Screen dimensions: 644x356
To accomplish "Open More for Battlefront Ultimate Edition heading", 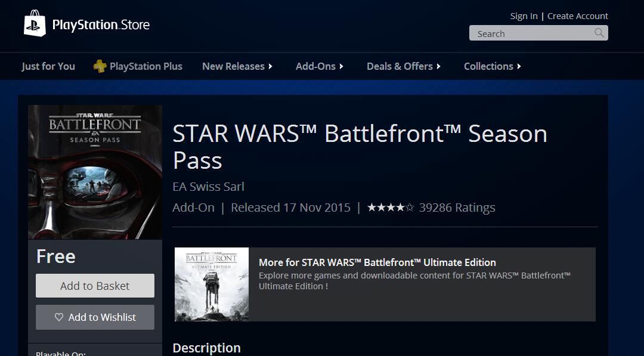I will point(377,262).
